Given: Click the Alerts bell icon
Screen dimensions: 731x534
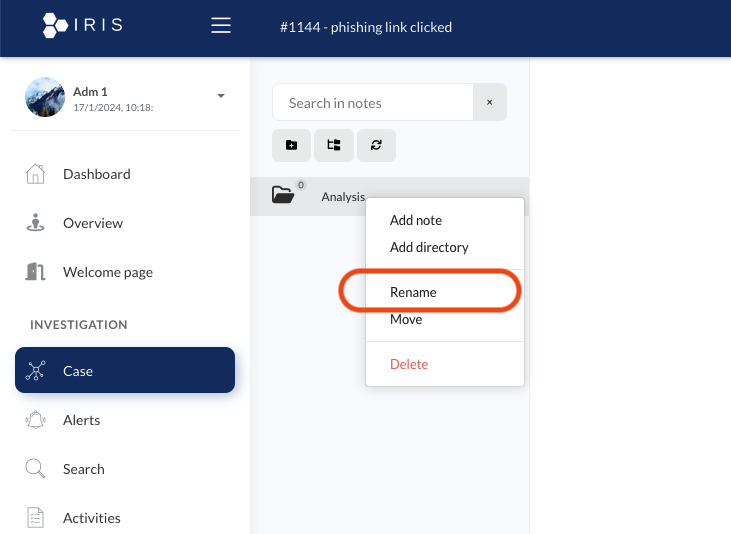Looking at the screenshot, I should 35,420.
